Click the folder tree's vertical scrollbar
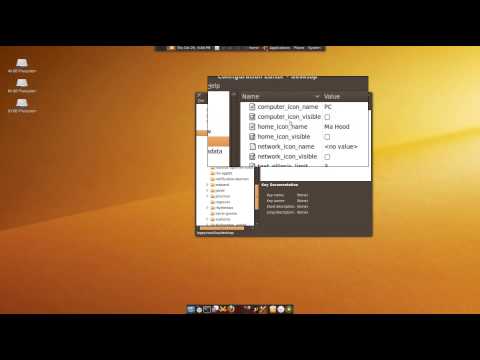This screenshot has width=480, height=360. (257, 197)
